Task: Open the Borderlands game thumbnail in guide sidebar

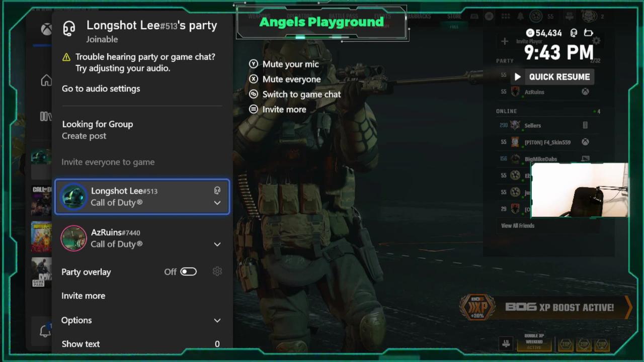Action: click(41, 237)
